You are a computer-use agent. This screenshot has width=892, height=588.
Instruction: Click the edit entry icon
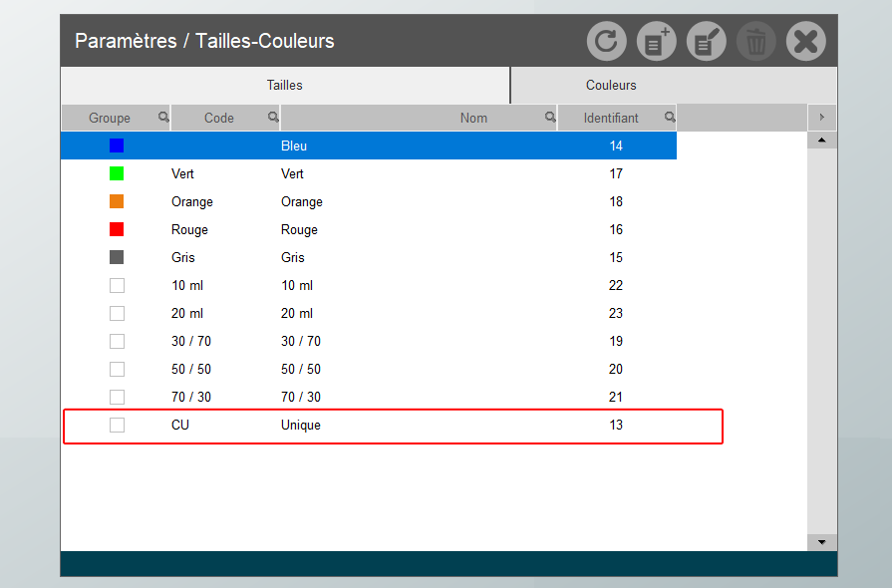(707, 41)
